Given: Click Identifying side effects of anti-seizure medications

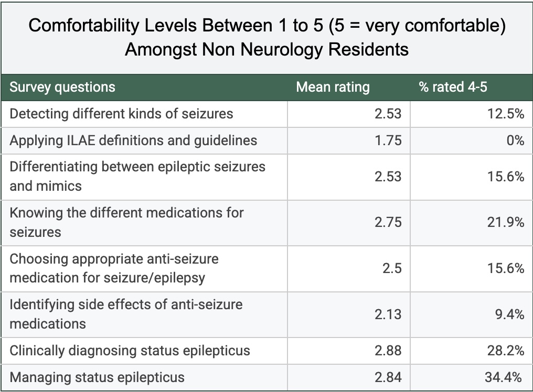Looking at the screenshot, I should pos(126,314).
